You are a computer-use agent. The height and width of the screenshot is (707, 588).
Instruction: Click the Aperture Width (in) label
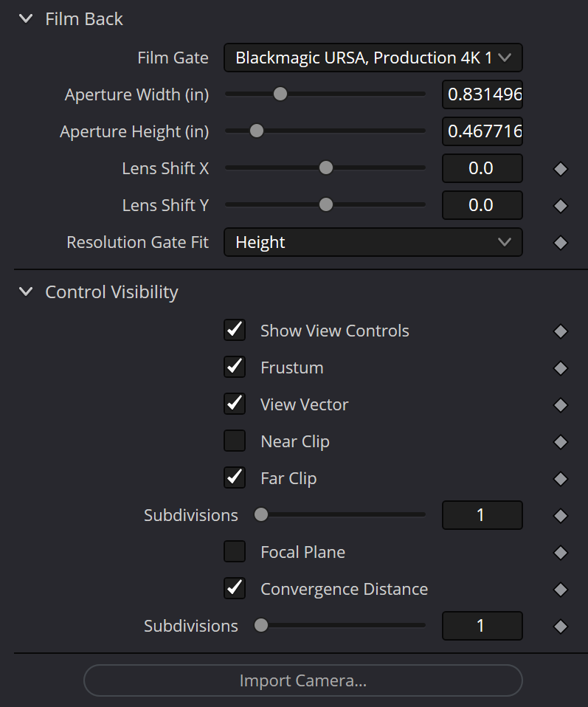click(137, 94)
